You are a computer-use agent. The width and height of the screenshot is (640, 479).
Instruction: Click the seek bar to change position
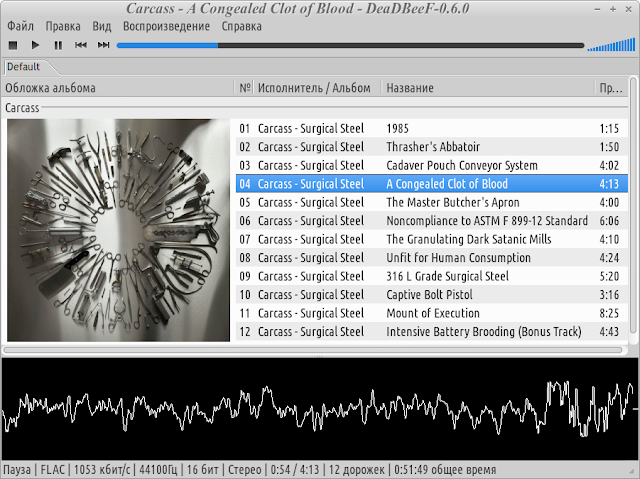351,45
